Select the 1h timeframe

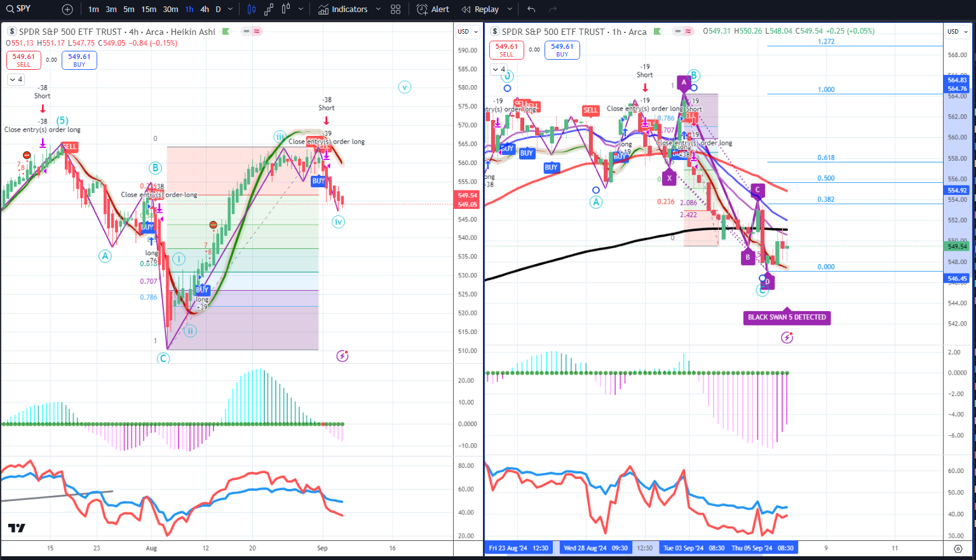(189, 10)
